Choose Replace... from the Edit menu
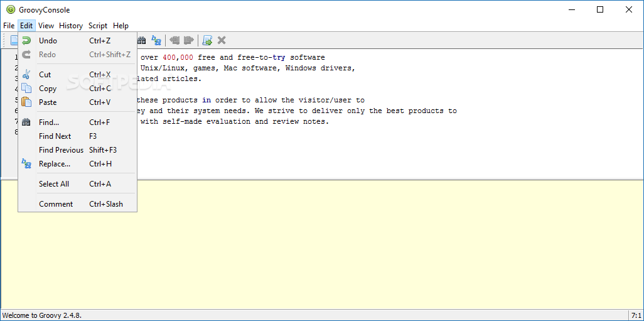Viewport: 644px width, 321px height. [77, 163]
